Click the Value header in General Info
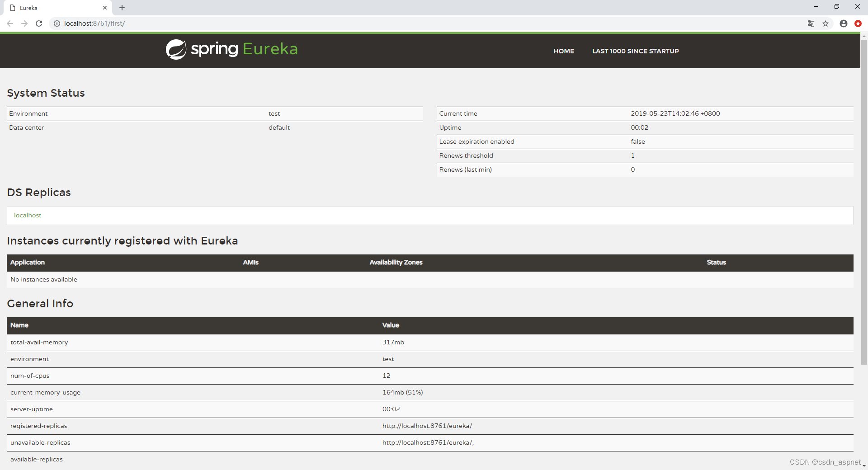The image size is (868, 470). 391,325
